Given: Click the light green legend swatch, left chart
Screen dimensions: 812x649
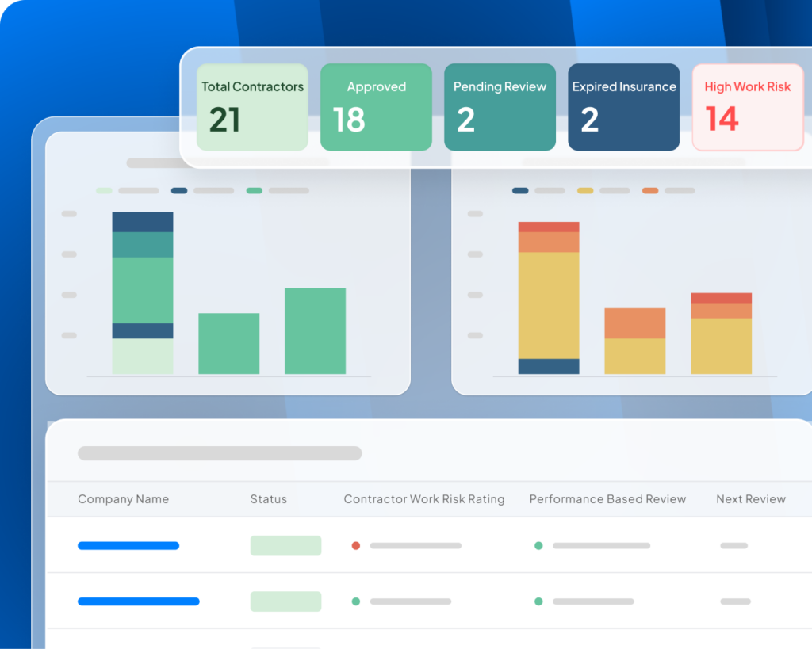Looking at the screenshot, I should pos(104,190).
